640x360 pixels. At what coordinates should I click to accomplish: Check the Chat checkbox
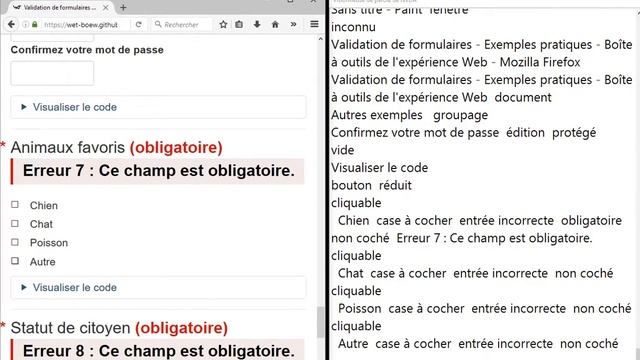[x=15, y=224]
